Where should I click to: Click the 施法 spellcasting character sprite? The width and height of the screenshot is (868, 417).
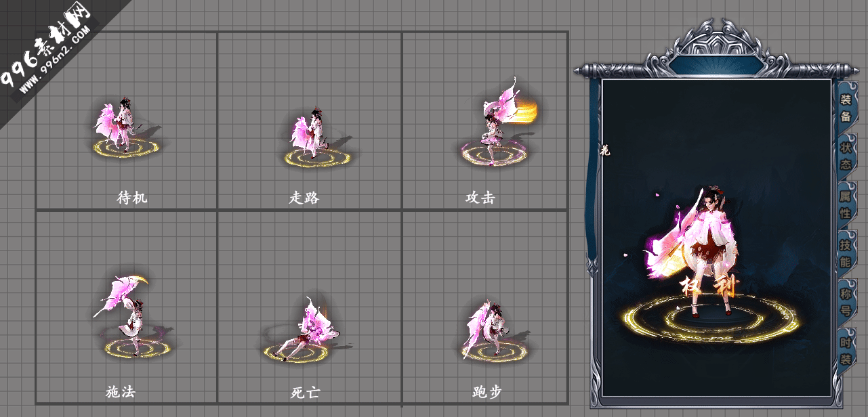[125, 315]
